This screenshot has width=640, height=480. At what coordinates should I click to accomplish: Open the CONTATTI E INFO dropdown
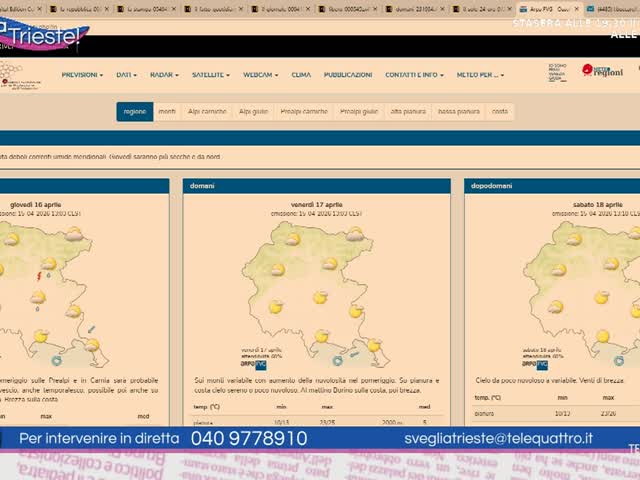pyautogui.click(x=414, y=75)
